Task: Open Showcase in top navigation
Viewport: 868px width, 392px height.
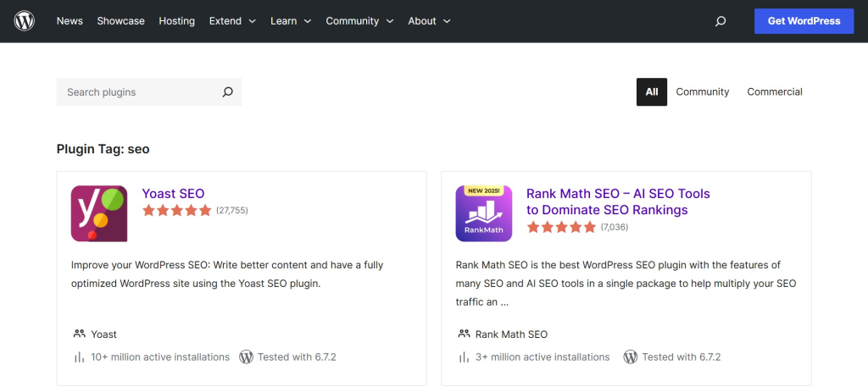Action: (x=120, y=21)
